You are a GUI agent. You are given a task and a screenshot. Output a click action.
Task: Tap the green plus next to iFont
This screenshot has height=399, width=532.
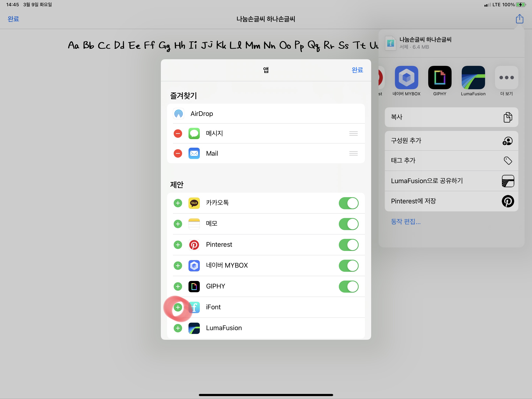pyautogui.click(x=178, y=307)
